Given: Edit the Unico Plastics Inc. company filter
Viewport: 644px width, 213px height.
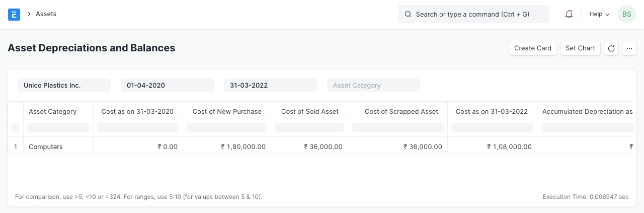Looking at the screenshot, I should click(x=64, y=85).
